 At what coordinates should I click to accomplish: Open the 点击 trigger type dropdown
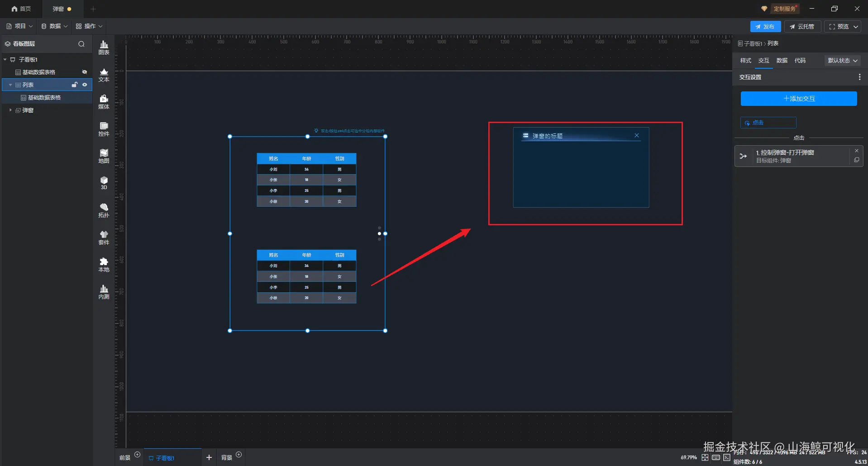tap(768, 123)
